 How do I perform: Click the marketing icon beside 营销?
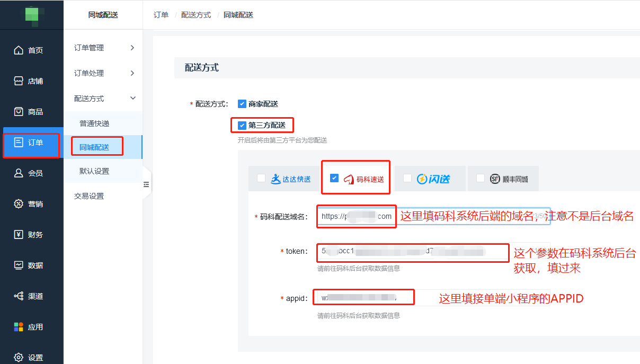coord(19,204)
